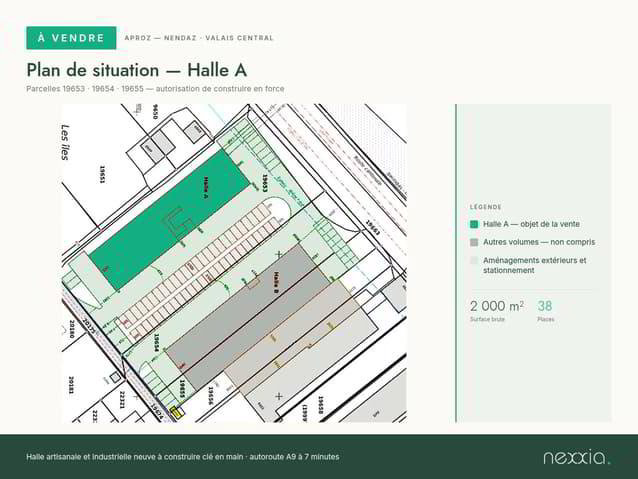638x479 pixels.
Task: Click parcel number 19654 on the map
Action: pos(156,343)
